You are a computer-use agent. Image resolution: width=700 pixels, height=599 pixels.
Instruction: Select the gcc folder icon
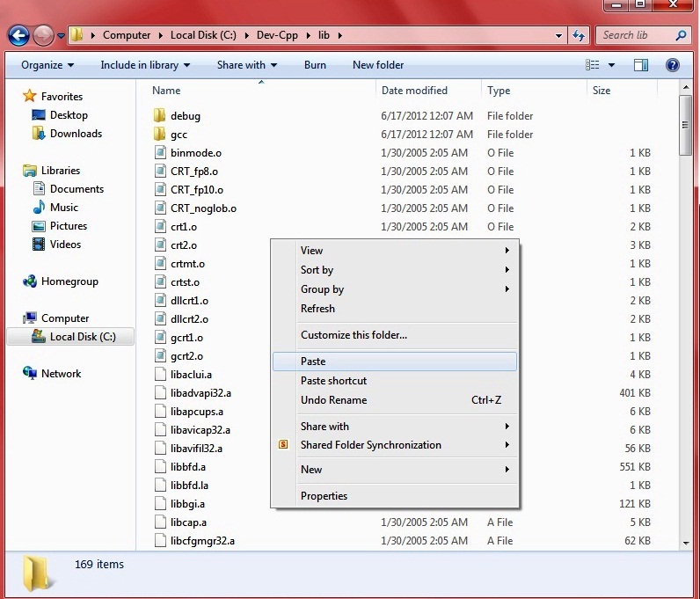159,135
